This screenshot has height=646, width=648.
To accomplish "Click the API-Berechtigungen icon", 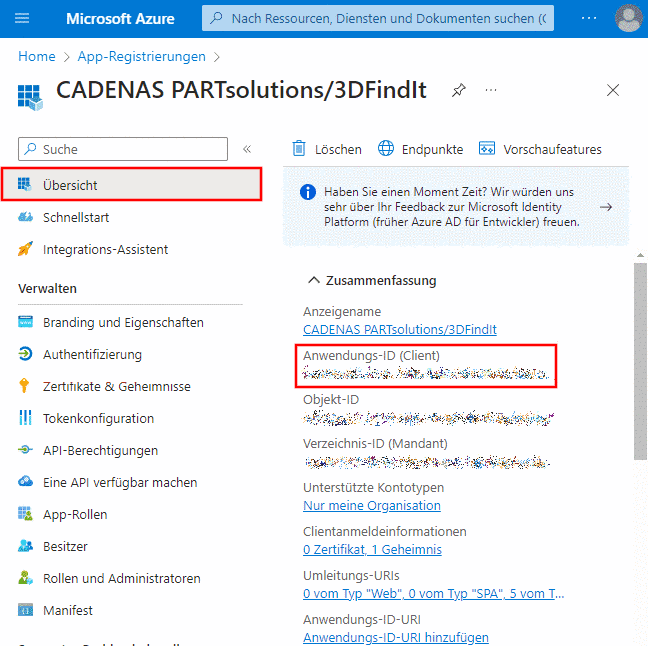I will coord(25,449).
